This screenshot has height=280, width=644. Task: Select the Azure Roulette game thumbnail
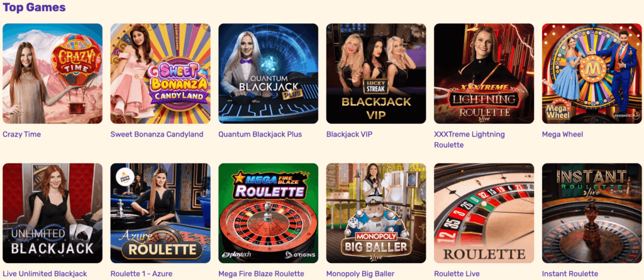[x=160, y=213]
